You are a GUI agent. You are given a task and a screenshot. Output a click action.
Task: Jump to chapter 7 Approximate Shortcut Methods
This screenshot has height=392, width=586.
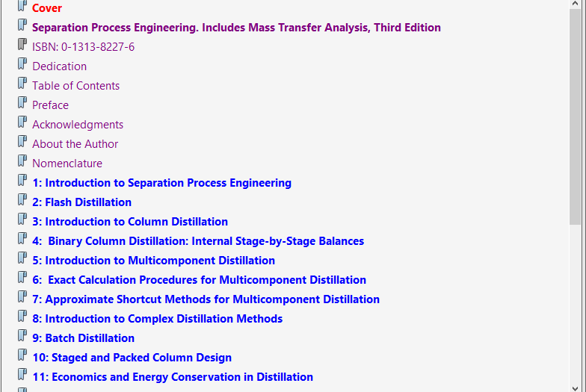click(206, 299)
